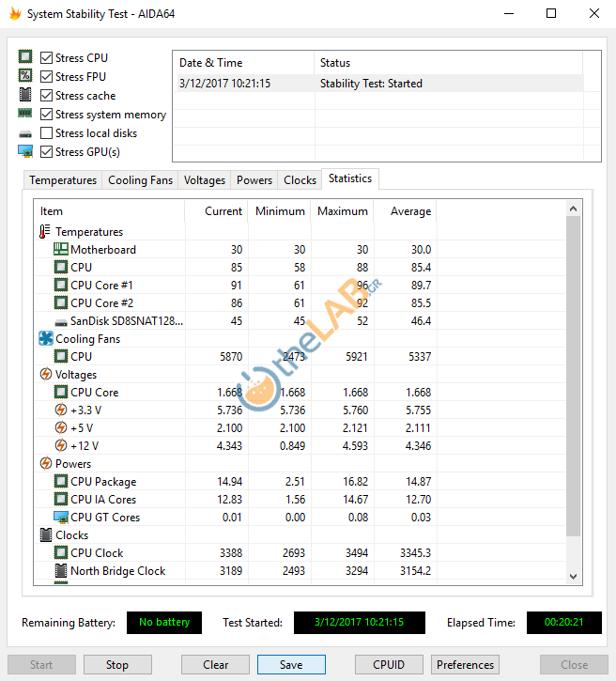The height and width of the screenshot is (681, 616).
Task: Click the Stress local disks drive icon
Action: pyautogui.click(x=25, y=134)
